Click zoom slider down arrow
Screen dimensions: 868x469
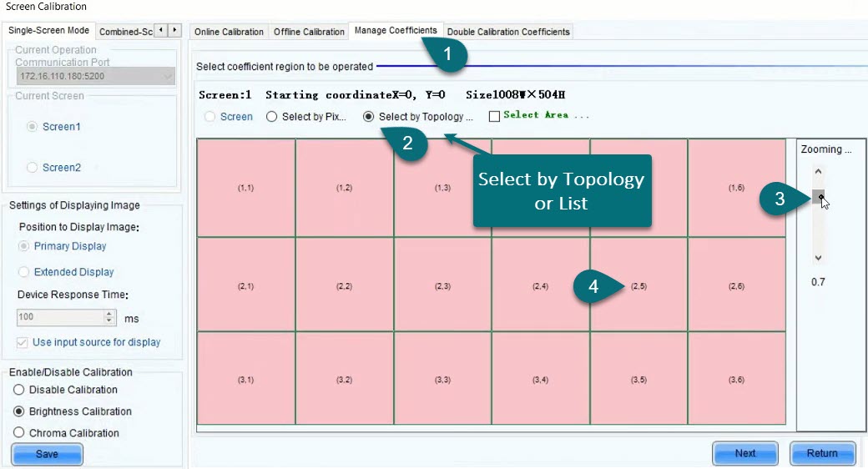pos(818,259)
